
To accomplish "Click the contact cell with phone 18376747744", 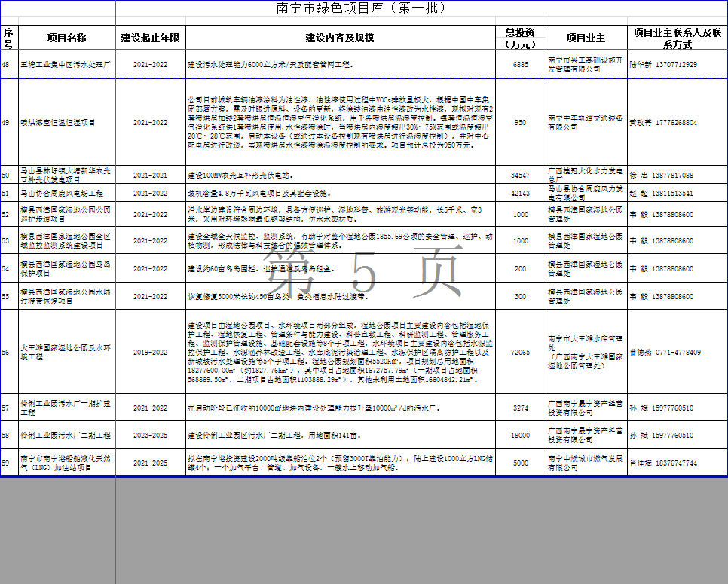I will point(677,463).
